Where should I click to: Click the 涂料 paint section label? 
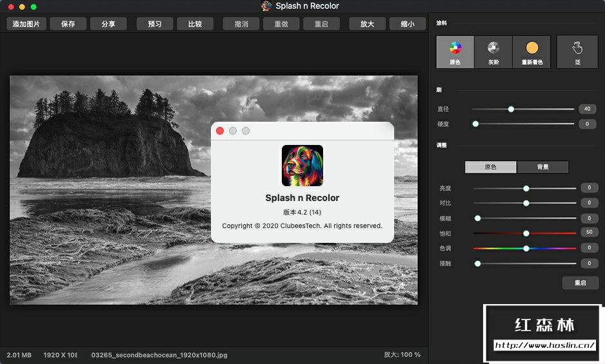pos(441,23)
